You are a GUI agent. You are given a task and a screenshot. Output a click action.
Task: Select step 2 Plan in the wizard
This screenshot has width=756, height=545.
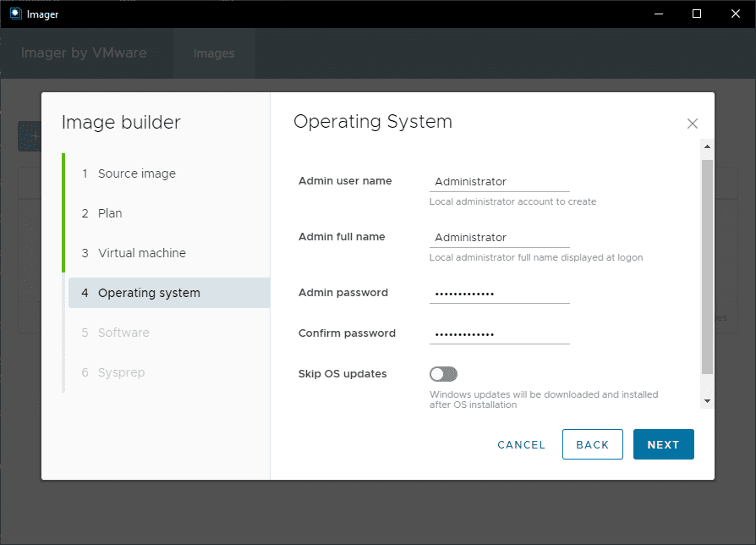click(110, 213)
